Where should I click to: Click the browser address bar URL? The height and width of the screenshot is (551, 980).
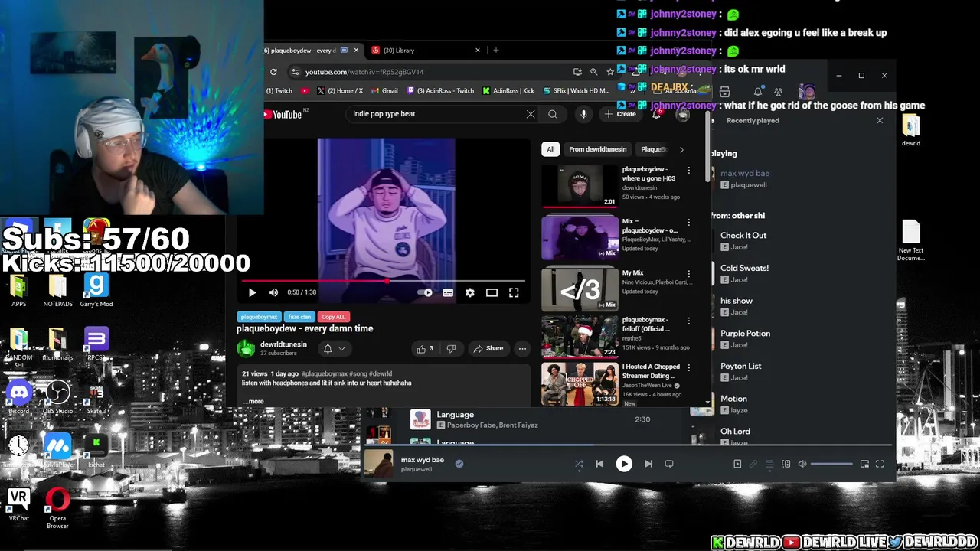point(364,72)
